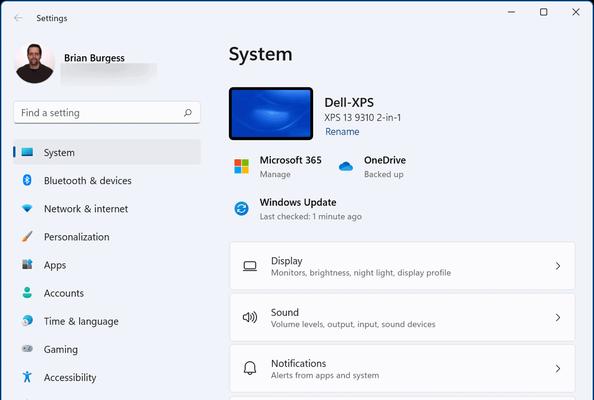
Task: Select the Accounts person icon
Action: pos(27,292)
